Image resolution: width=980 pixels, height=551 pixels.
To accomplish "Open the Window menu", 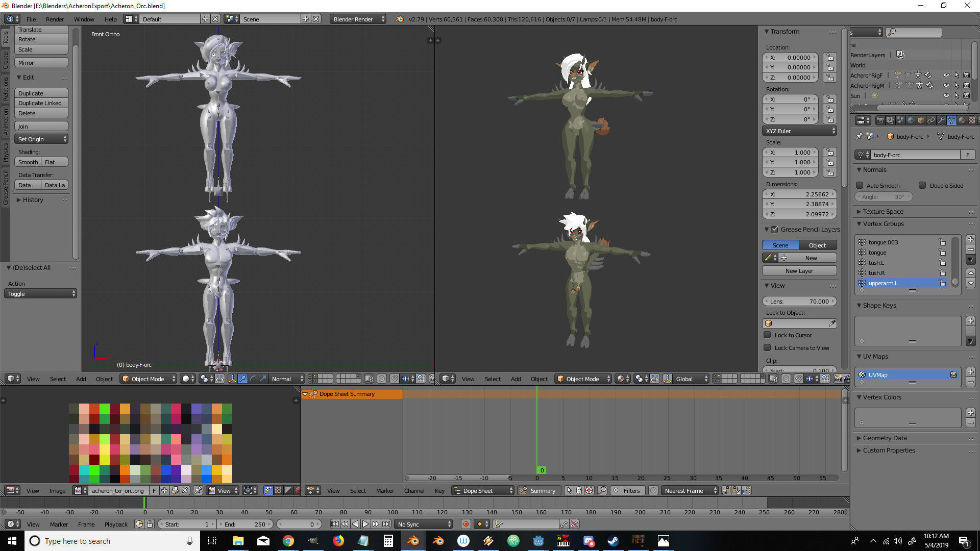I will pyautogui.click(x=84, y=19).
